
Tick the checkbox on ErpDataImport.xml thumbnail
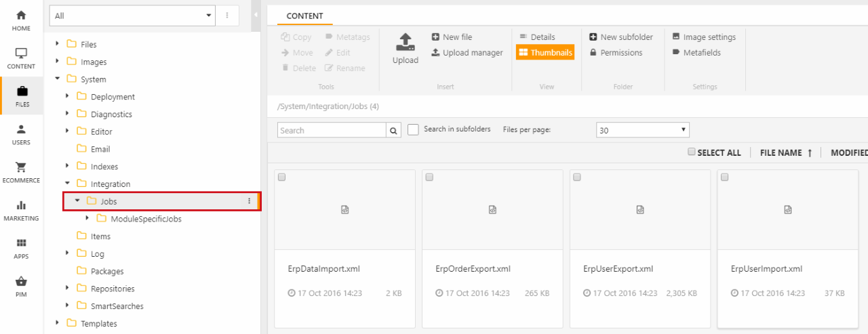pos(282,178)
